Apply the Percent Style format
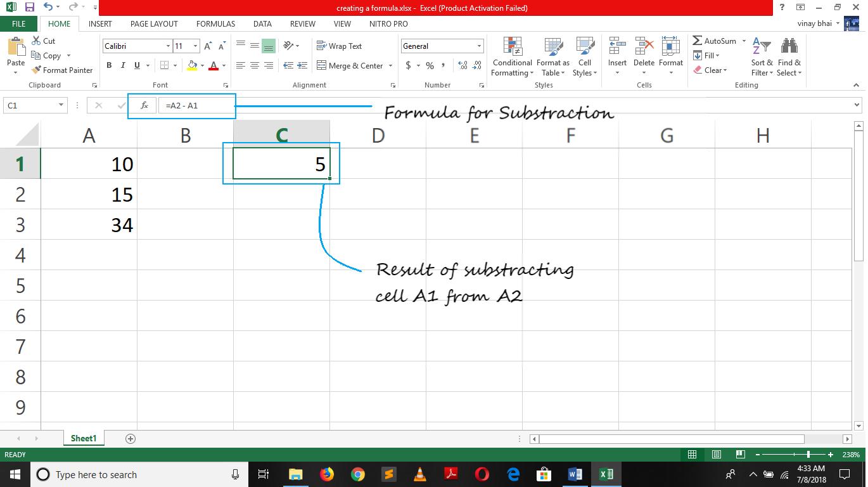The width and height of the screenshot is (868, 487). click(x=430, y=66)
